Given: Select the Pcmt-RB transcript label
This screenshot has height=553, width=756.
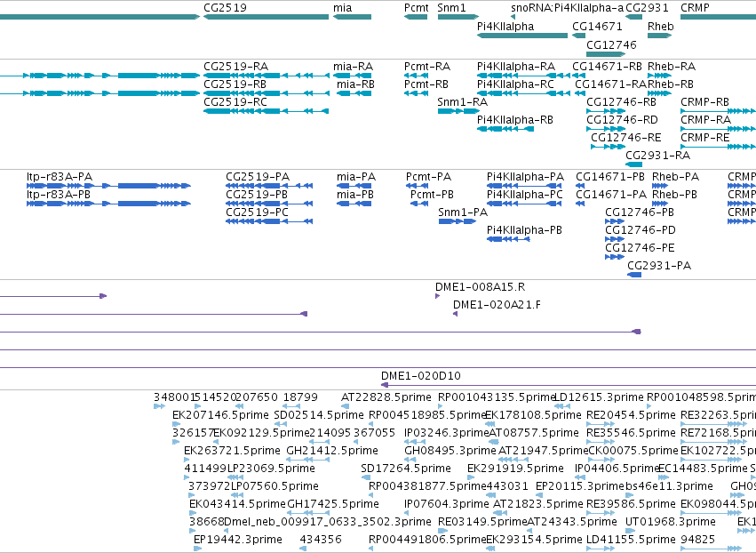Looking at the screenshot, I should click(x=426, y=84).
